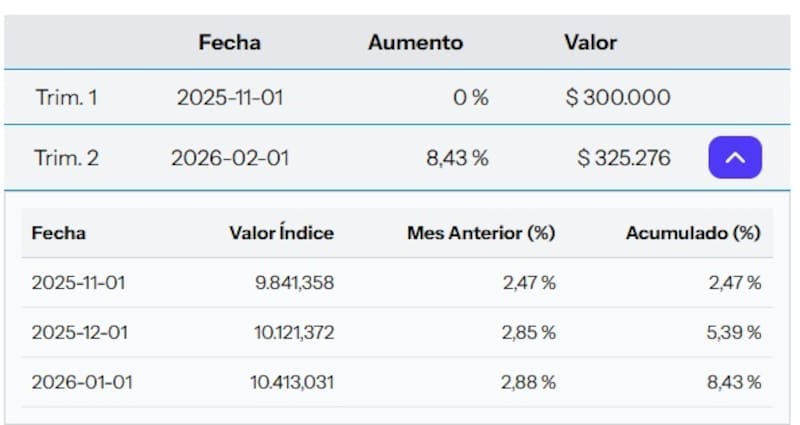Click index value 10.413,031

coord(292,382)
